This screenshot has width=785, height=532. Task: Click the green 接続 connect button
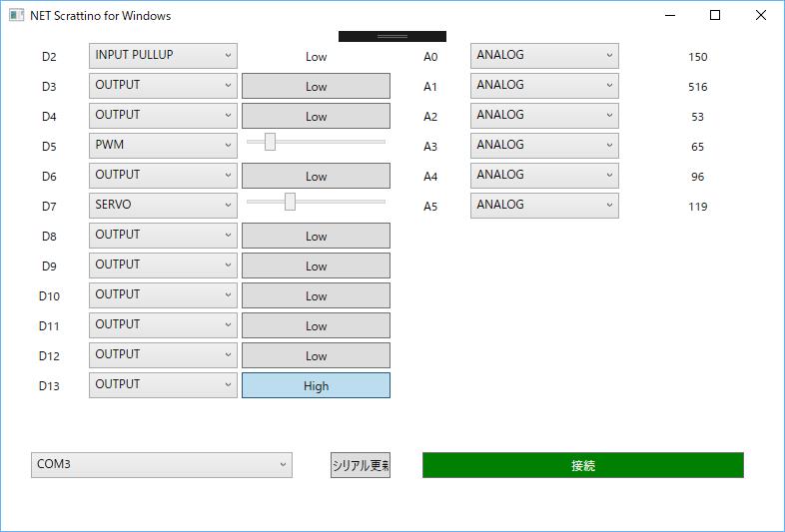click(582, 465)
